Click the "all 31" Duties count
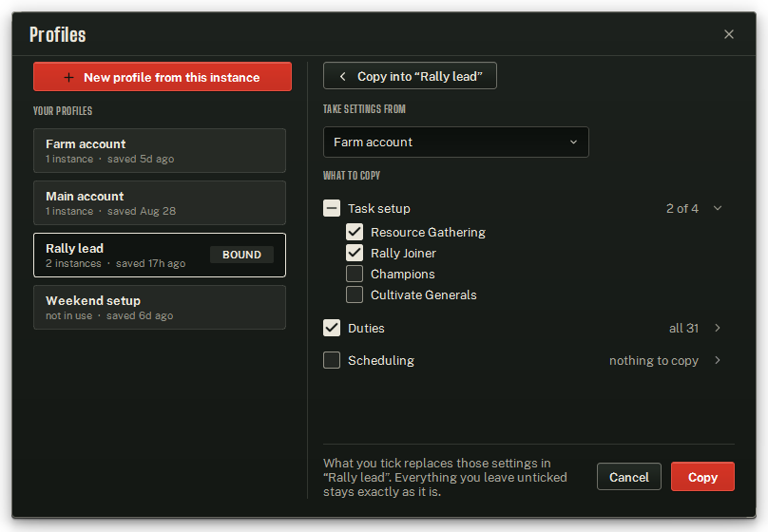 coord(683,329)
